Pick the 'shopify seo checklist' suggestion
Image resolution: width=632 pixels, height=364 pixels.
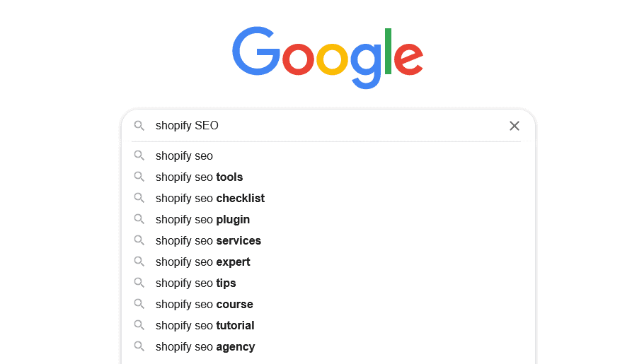coord(328,198)
